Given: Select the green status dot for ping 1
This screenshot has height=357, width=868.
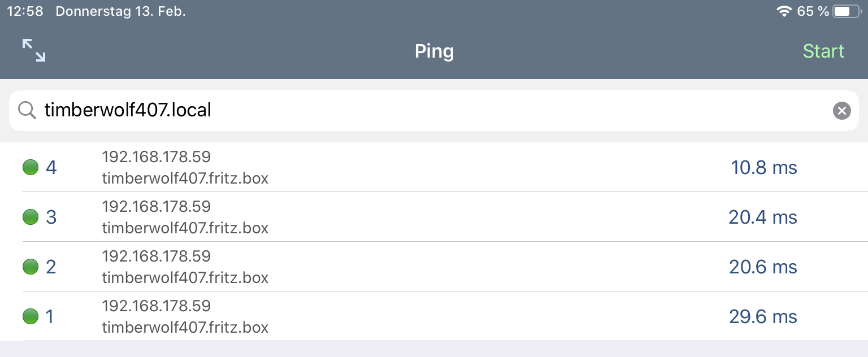Looking at the screenshot, I should click(31, 316).
